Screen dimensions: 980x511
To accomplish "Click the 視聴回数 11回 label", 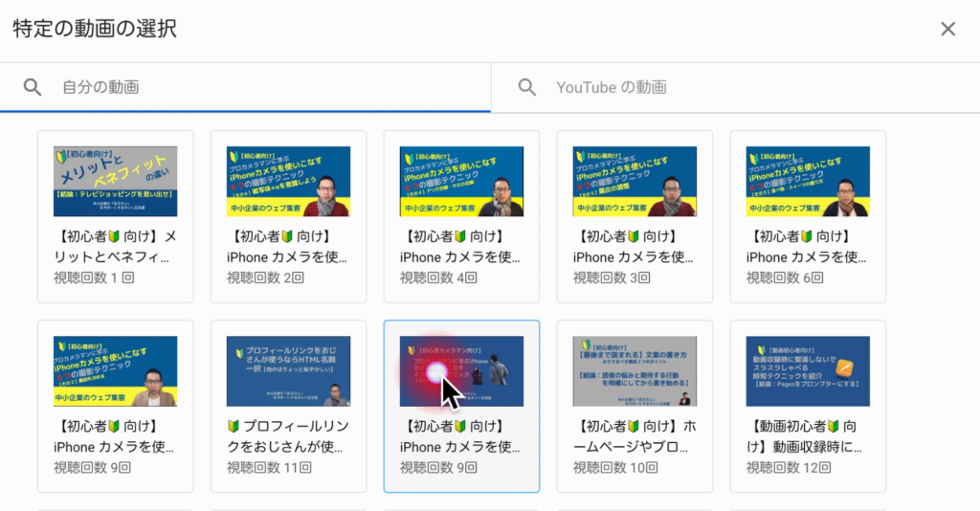I will (269, 467).
